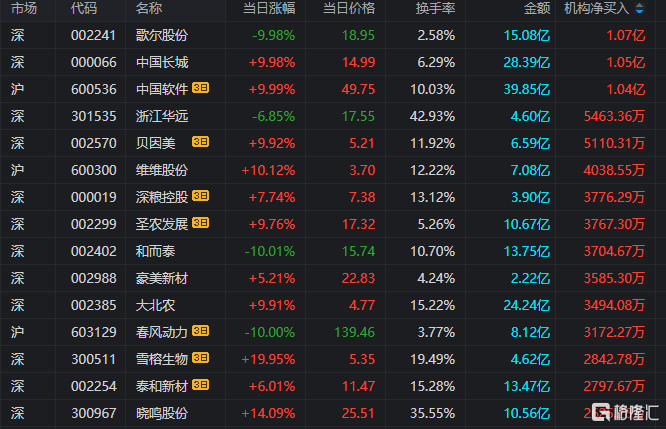Image resolution: width=666 pixels, height=429 pixels.
Task: Sort by 机构净买入 arrow icon
Action: coord(639,8)
